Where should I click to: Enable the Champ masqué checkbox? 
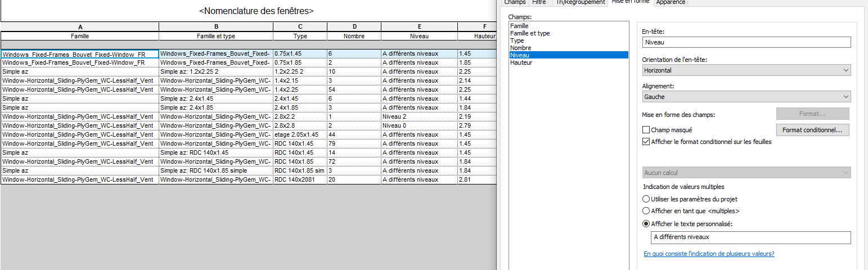646,130
